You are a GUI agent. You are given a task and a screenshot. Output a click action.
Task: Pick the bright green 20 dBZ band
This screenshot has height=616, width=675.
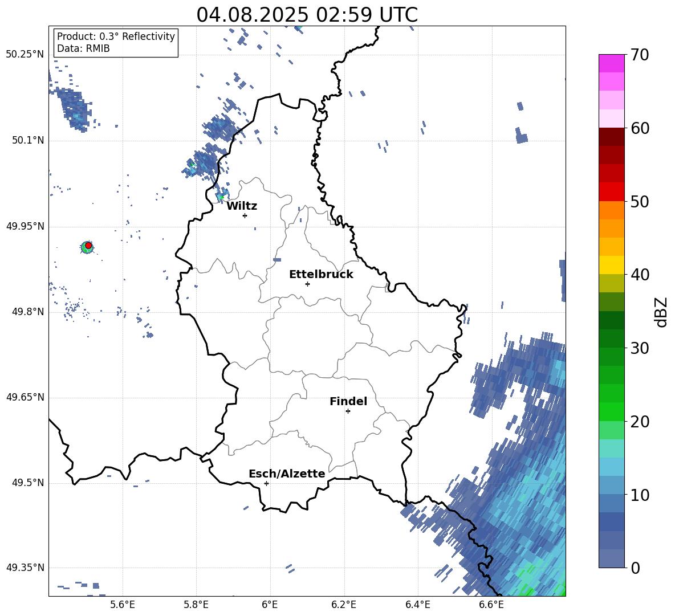(611, 411)
